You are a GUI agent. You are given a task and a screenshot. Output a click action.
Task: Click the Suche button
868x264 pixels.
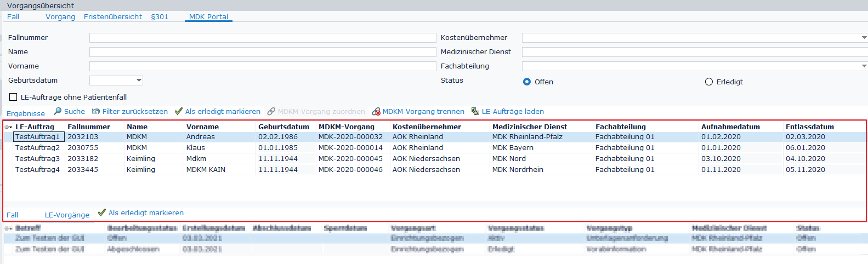tap(70, 111)
